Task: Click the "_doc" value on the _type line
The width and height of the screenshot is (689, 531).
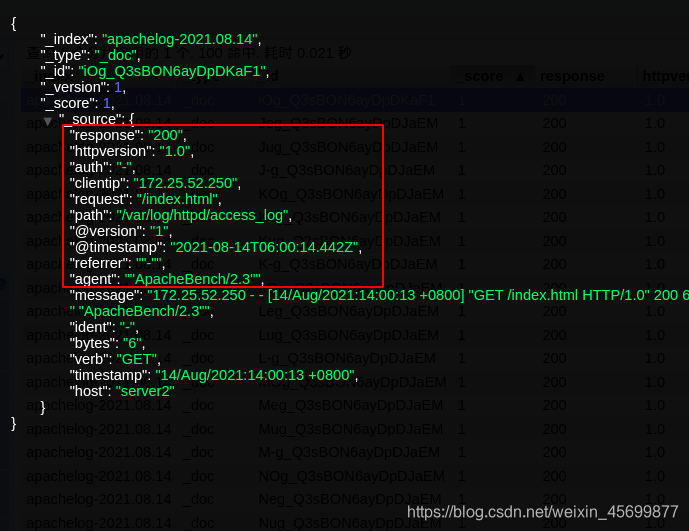Action: pos(116,55)
